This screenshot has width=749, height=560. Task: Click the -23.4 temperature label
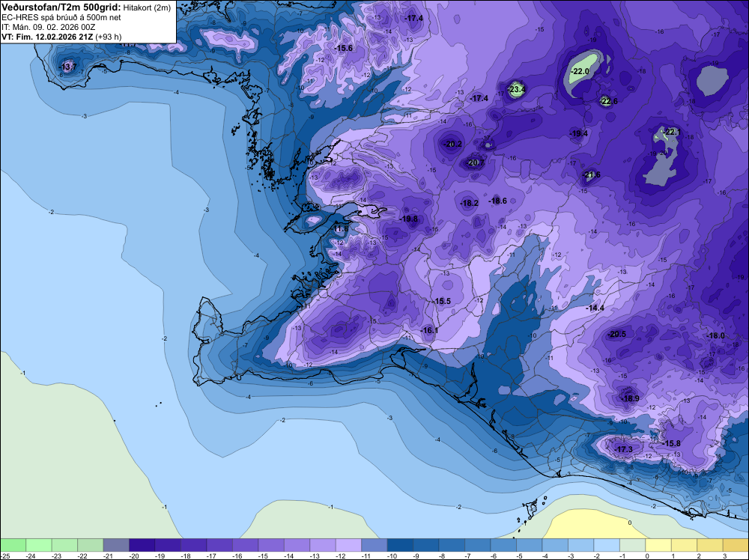click(x=517, y=89)
